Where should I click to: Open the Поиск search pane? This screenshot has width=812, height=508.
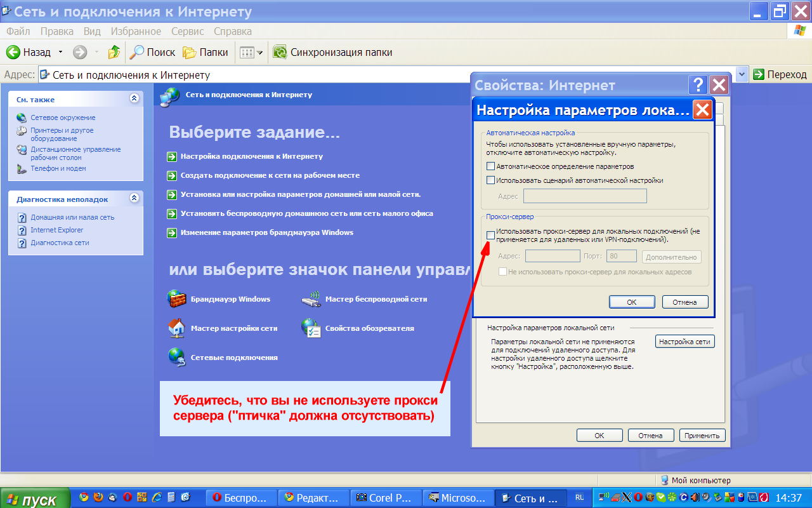[153, 52]
